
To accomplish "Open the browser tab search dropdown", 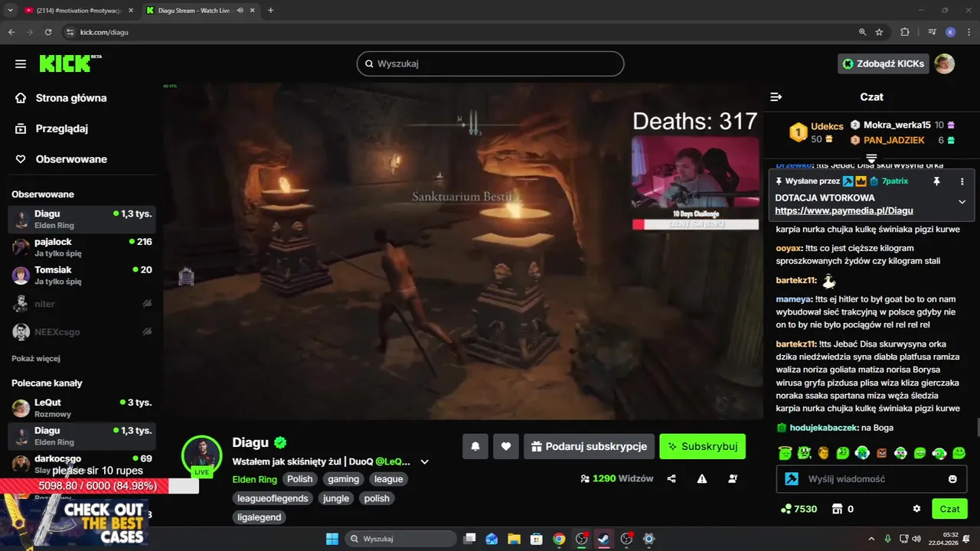I will pyautogui.click(x=10, y=11).
